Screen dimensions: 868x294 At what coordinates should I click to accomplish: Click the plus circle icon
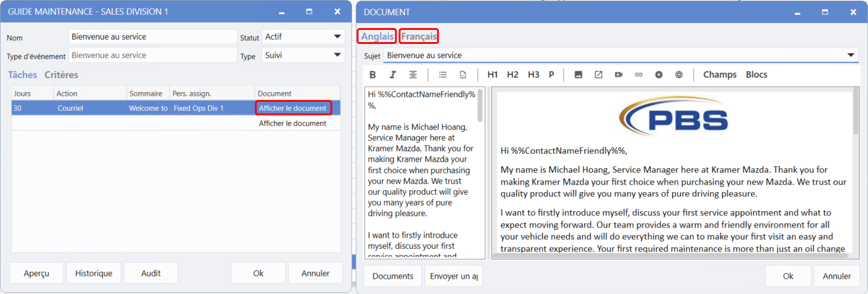pos(659,74)
